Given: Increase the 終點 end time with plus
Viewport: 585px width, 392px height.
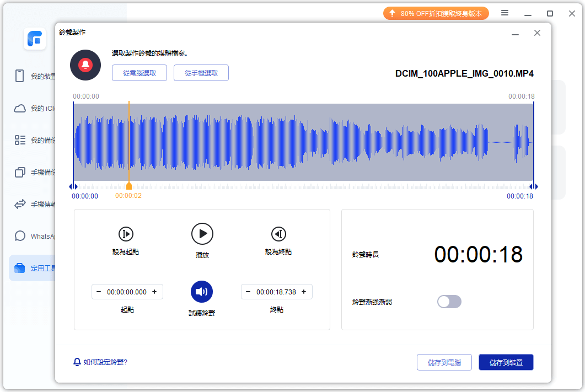Looking at the screenshot, I should pyautogui.click(x=304, y=292).
